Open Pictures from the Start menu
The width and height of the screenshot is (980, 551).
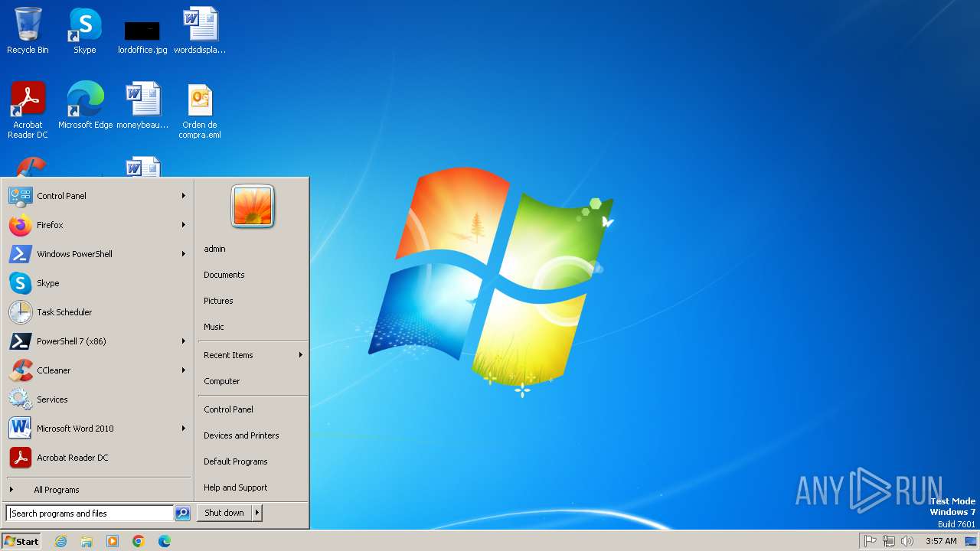(253, 301)
